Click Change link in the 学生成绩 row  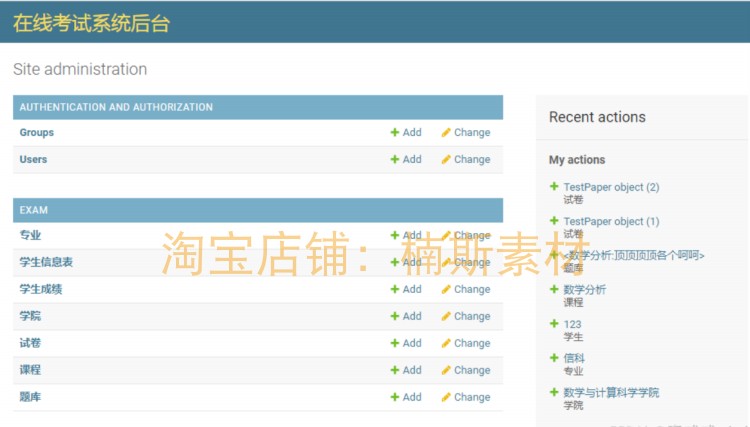click(x=466, y=289)
